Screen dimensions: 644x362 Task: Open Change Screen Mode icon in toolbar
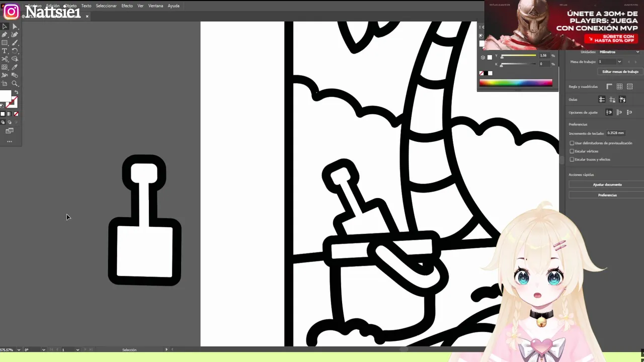pos(9,131)
